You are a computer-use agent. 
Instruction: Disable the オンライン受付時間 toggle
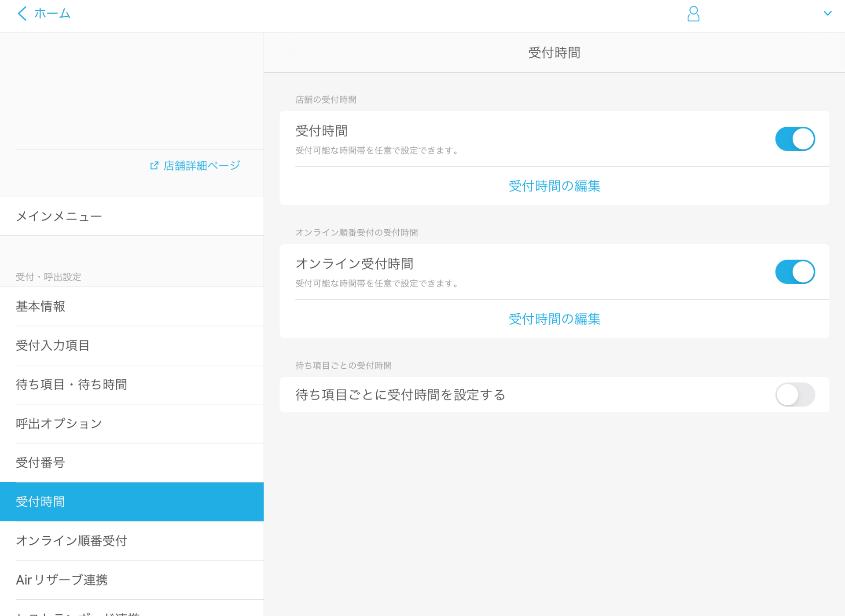[795, 271]
